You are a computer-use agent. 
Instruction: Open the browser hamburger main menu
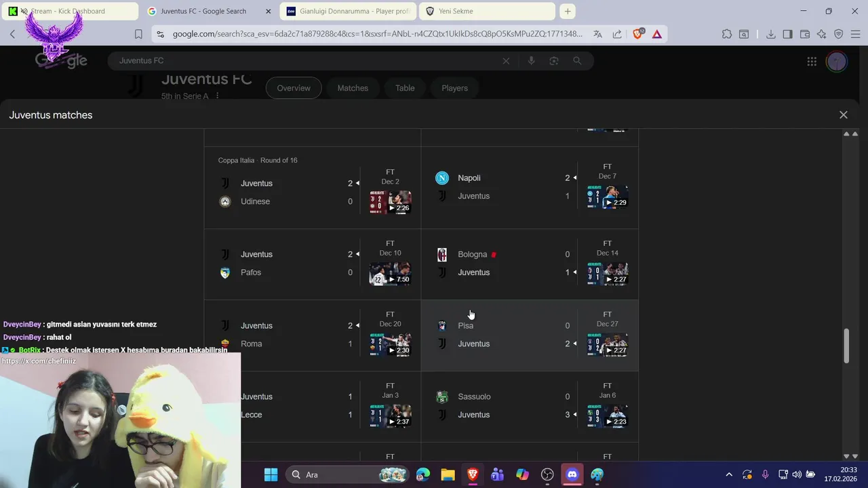[856, 34]
